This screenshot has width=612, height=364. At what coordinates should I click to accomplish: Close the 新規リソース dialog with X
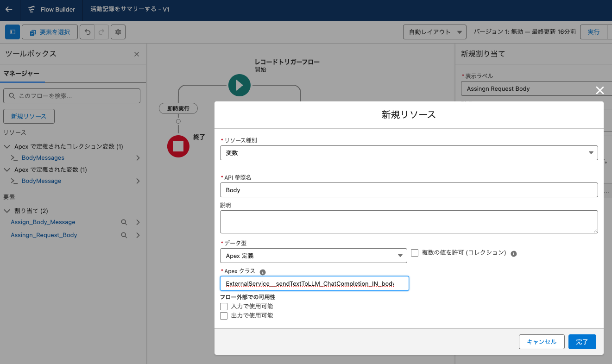[x=600, y=90]
